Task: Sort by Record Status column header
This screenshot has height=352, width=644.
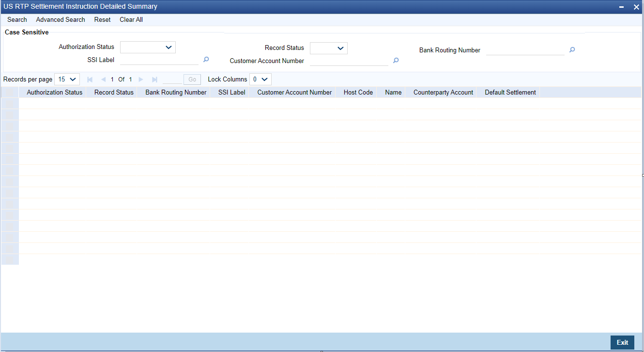Action: click(x=114, y=92)
